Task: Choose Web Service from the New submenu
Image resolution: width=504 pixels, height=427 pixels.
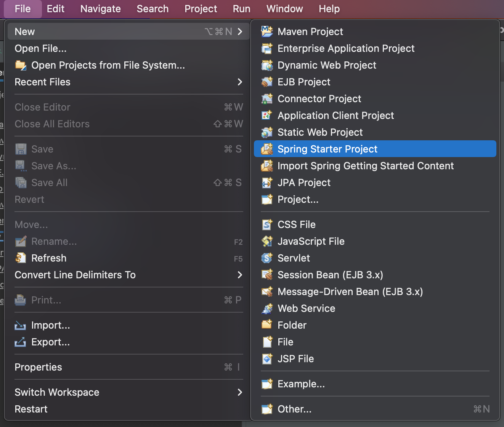Action: point(375,308)
